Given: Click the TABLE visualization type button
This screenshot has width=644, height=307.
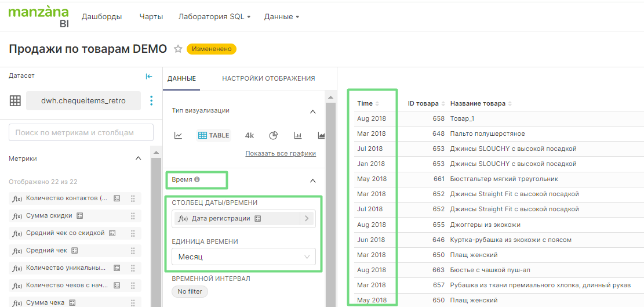Looking at the screenshot, I should (x=214, y=135).
